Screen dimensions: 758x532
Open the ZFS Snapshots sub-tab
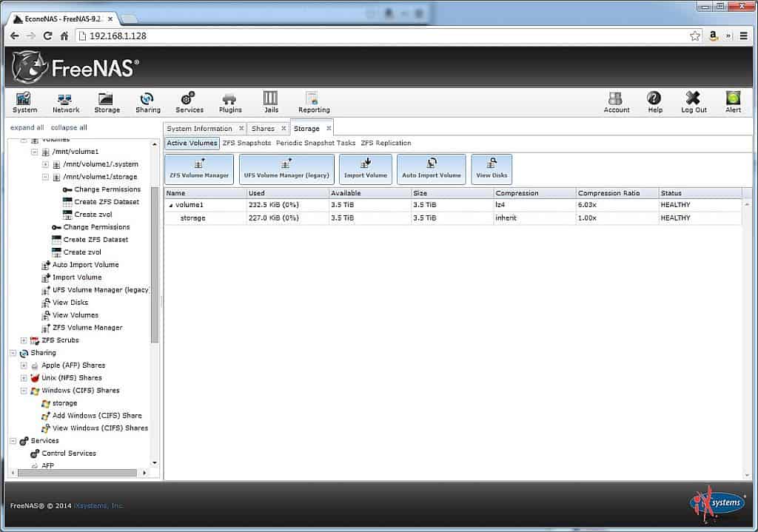pyautogui.click(x=246, y=143)
